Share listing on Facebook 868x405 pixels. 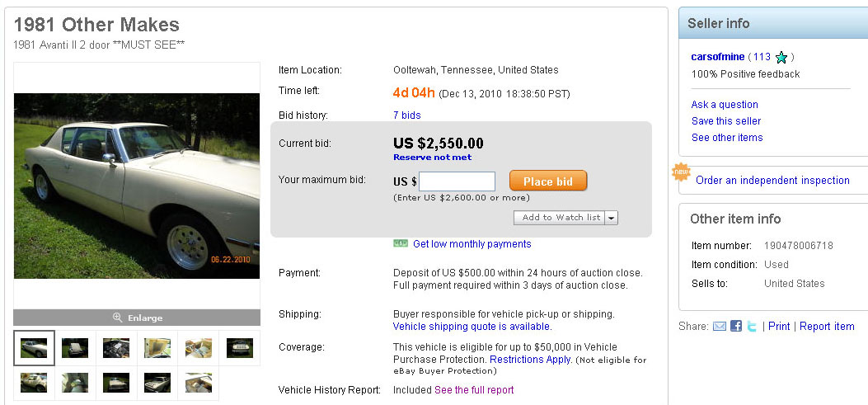(x=736, y=327)
